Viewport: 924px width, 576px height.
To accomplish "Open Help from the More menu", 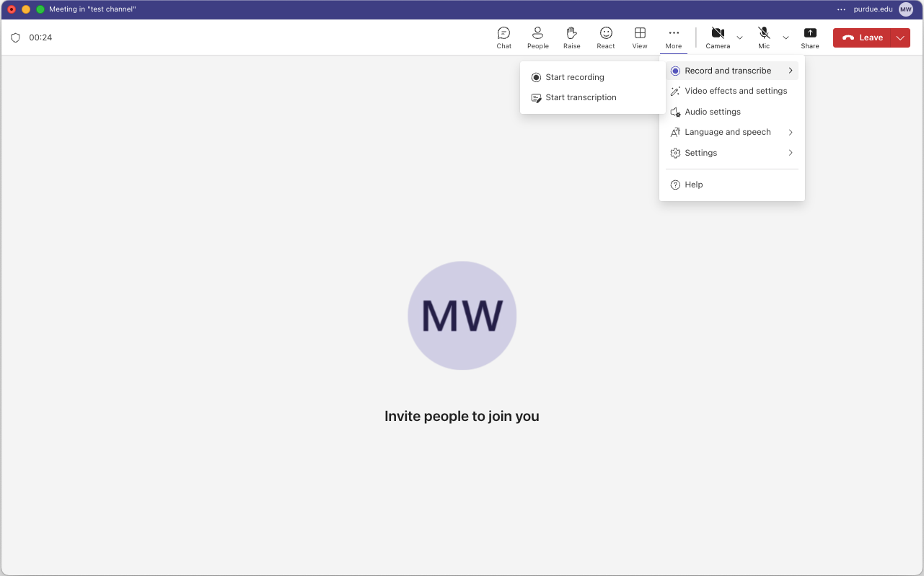I will click(693, 185).
